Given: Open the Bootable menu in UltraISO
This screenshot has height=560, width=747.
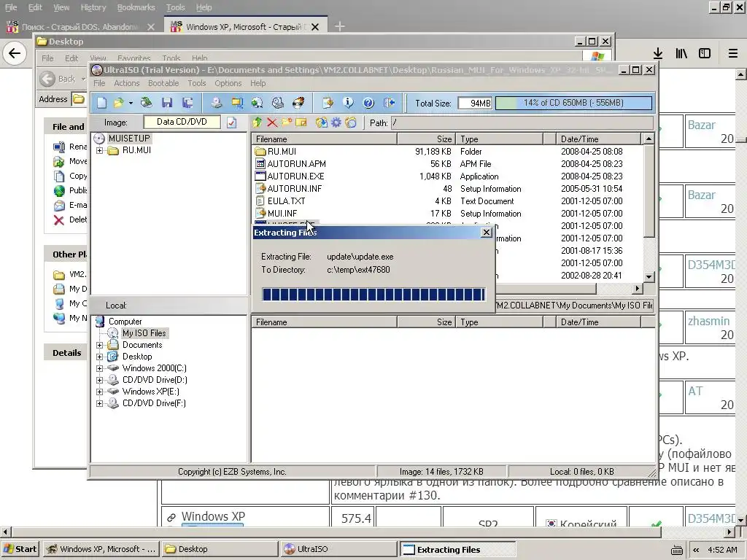Looking at the screenshot, I should pos(163,83).
